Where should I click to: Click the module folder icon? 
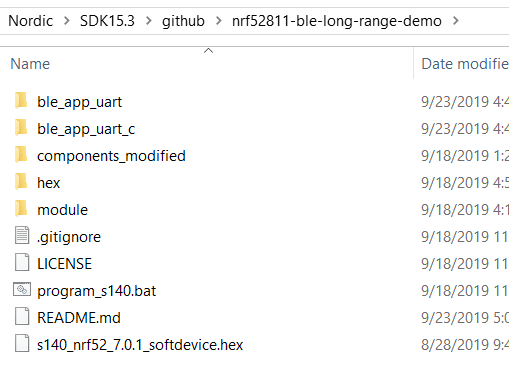[21, 209]
